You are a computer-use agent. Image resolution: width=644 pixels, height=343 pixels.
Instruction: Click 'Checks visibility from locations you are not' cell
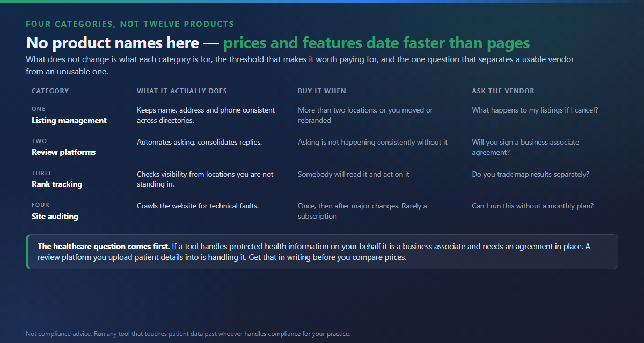[205, 179]
